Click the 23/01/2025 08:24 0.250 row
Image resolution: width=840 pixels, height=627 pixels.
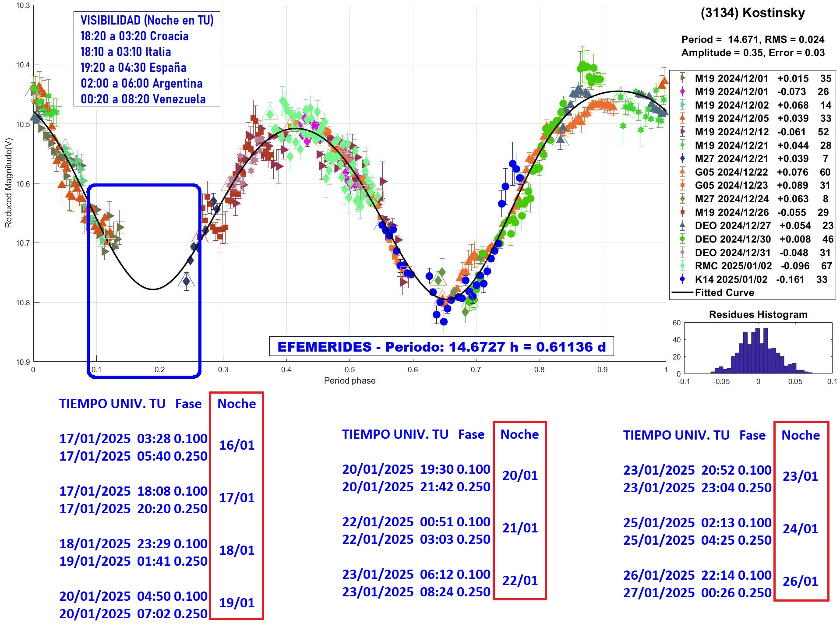click(416, 592)
